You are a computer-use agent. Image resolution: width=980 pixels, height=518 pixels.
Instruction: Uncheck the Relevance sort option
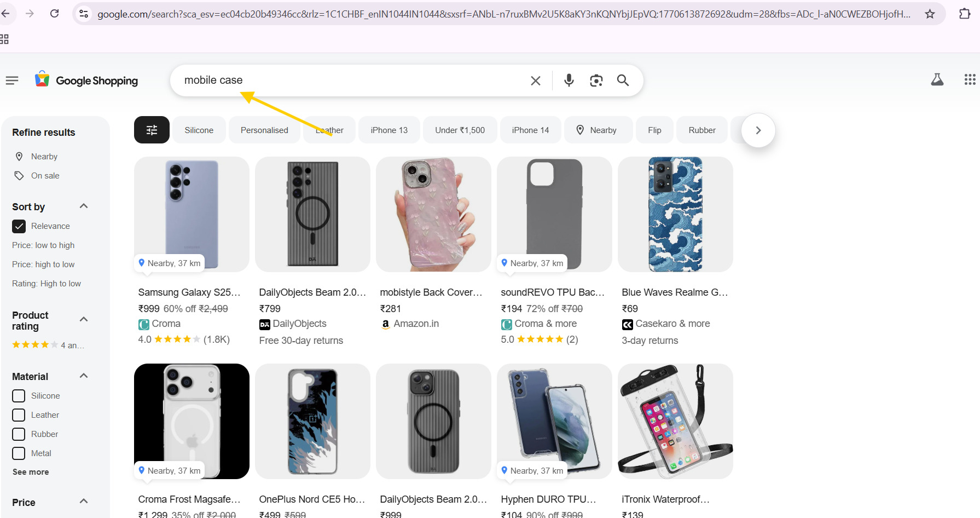click(19, 226)
